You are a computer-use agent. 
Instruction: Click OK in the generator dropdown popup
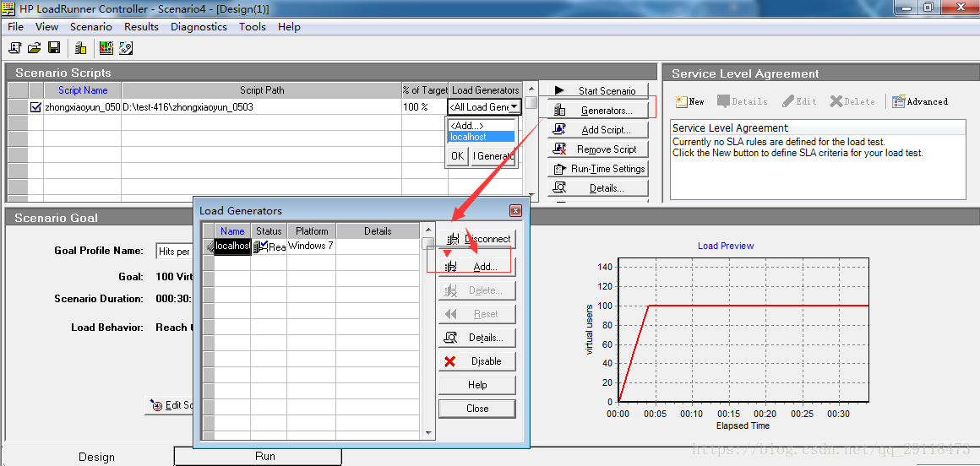458,156
